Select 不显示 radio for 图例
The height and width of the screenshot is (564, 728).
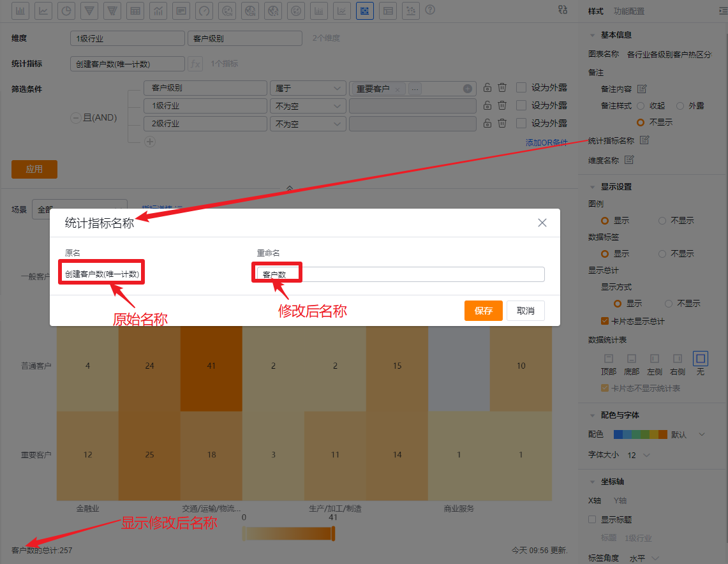(x=662, y=221)
